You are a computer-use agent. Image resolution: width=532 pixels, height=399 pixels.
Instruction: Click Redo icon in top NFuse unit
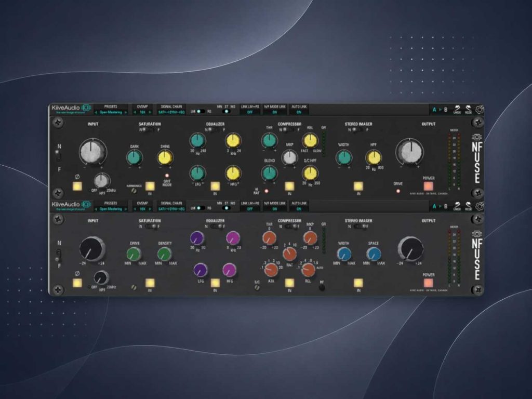(469, 110)
